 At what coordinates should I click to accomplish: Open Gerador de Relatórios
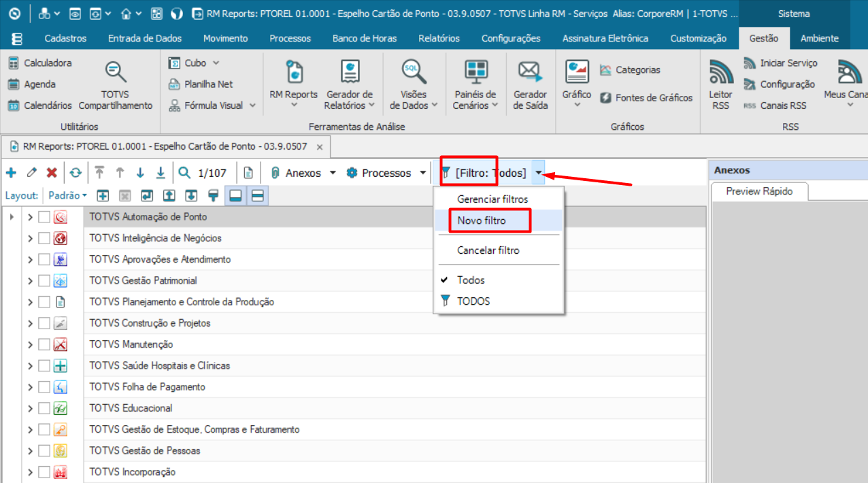coord(350,84)
